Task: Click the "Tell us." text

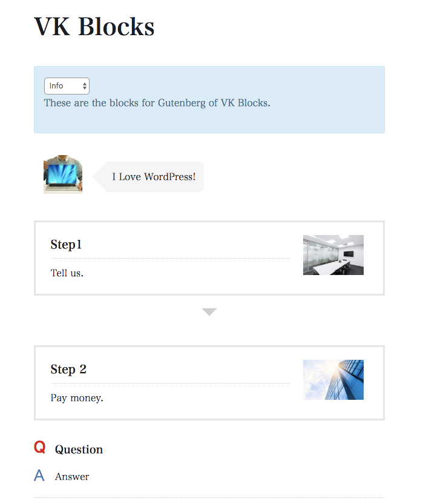Action: pyautogui.click(x=67, y=273)
